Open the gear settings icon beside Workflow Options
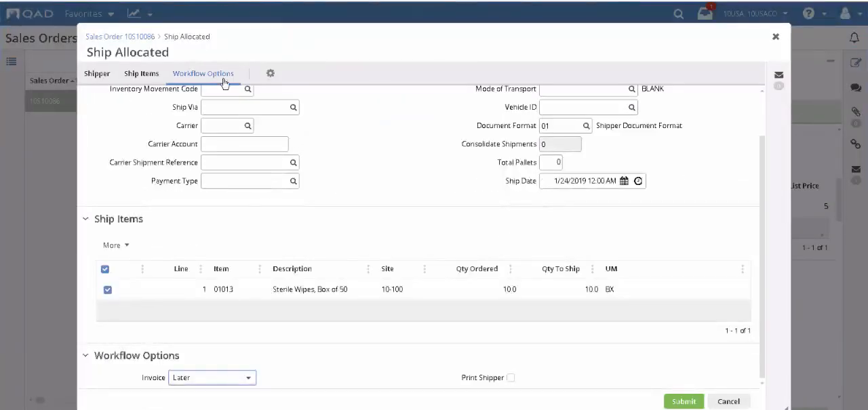This screenshot has height=410, width=868. coord(270,73)
